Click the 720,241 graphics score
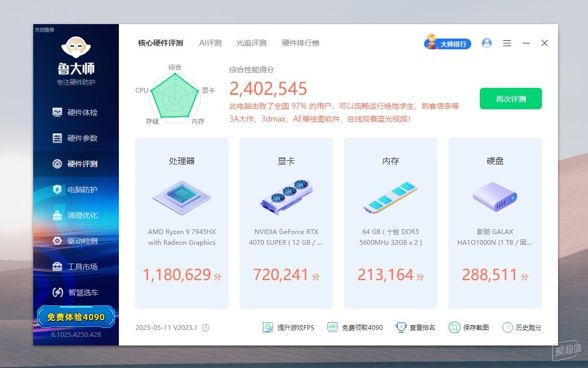The image size is (588, 368). 281,275
